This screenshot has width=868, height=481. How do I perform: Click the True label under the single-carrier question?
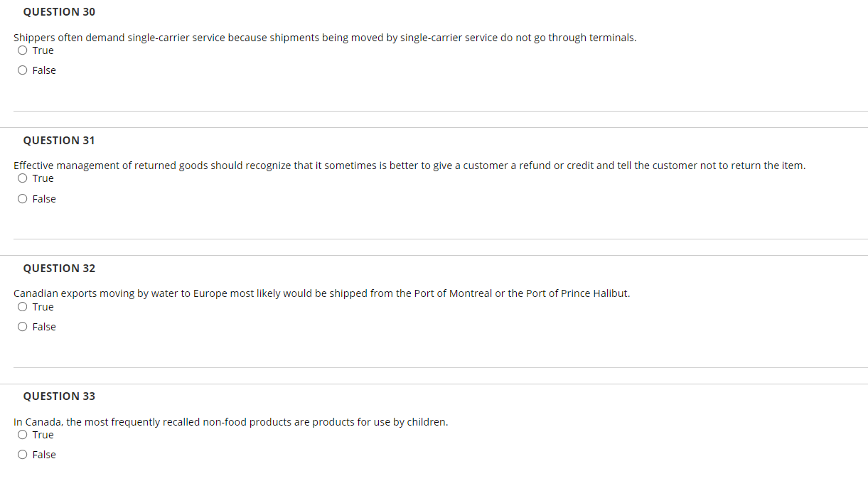[43, 50]
